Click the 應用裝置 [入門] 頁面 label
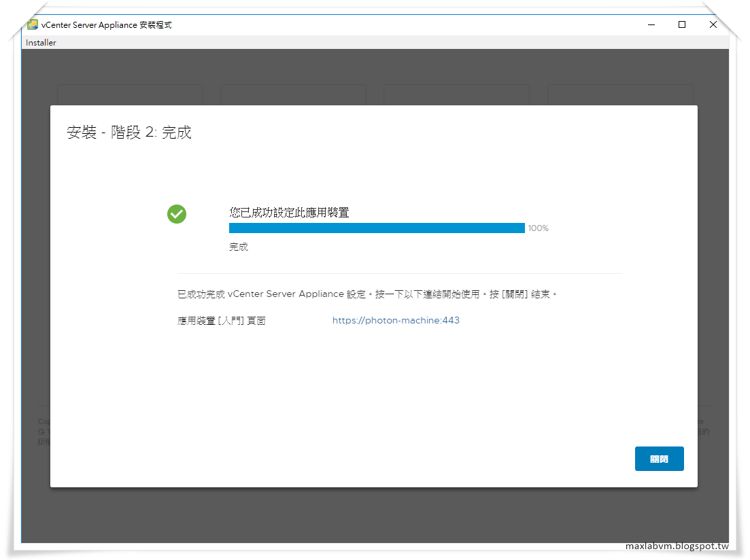This screenshot has height=560, width=750. (222, 320)
